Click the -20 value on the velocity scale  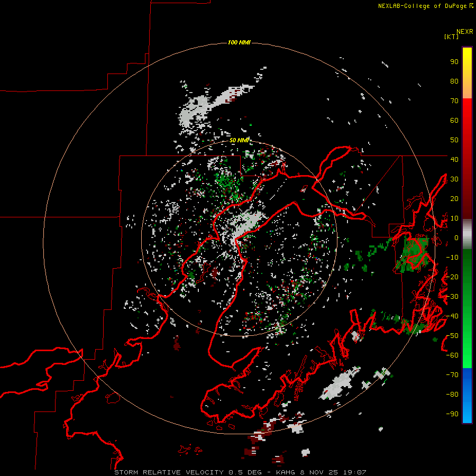[x=452, y=277]
